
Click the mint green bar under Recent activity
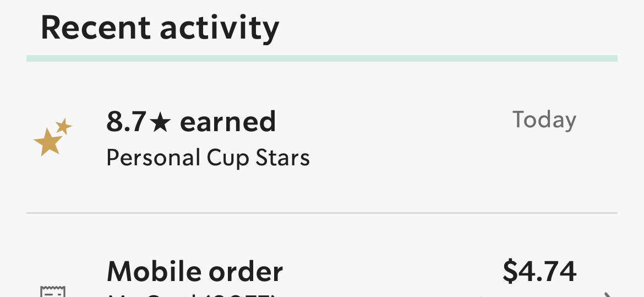(322, 58)
